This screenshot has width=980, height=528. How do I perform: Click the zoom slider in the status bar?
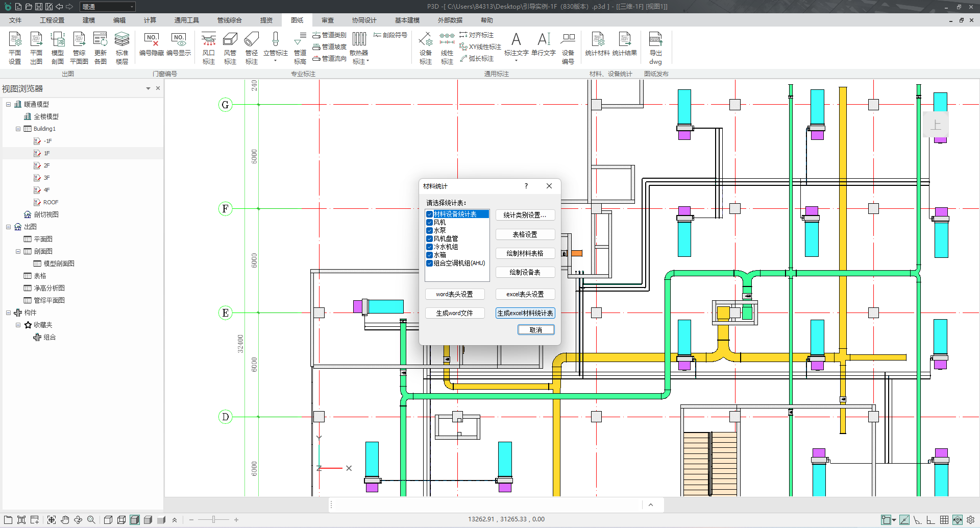point(213,520)
